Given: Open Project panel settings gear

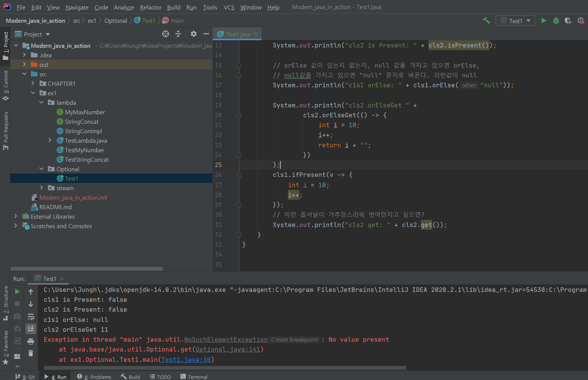Looking at the screenshot, I should pos(194,34).
